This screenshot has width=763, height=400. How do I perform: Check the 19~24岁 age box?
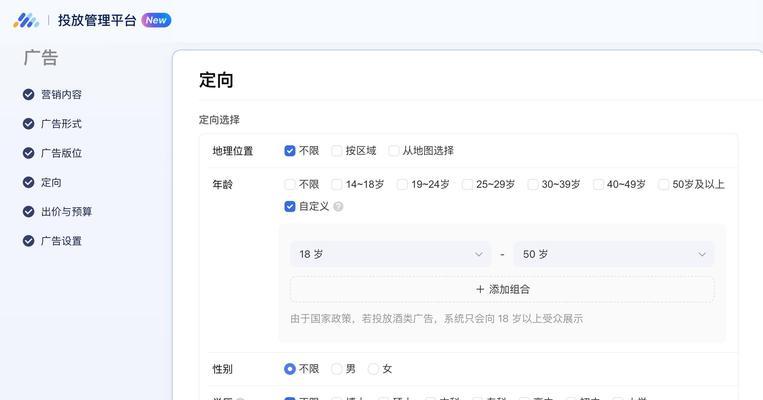click(402, 184)
